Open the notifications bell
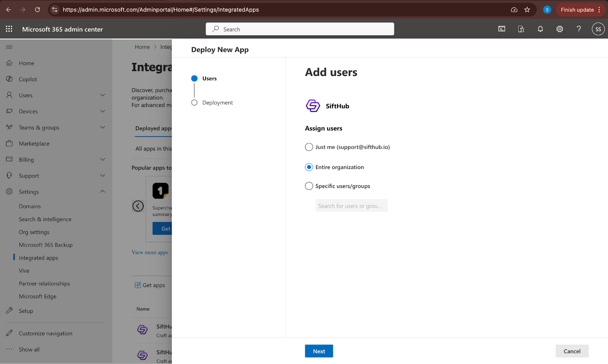This screenshot has width=608, height=364. 540,29
